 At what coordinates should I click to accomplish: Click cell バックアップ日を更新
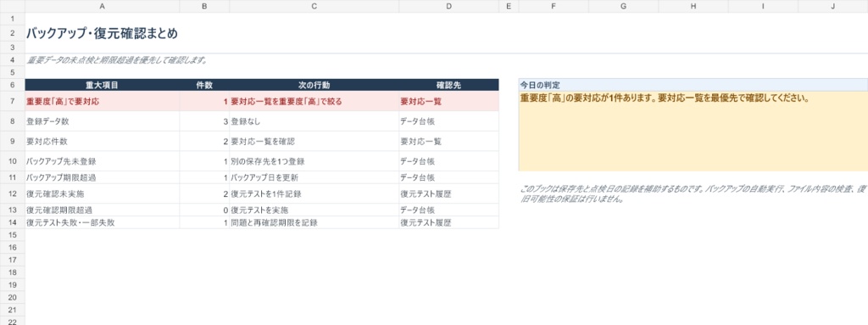[314, 178]
